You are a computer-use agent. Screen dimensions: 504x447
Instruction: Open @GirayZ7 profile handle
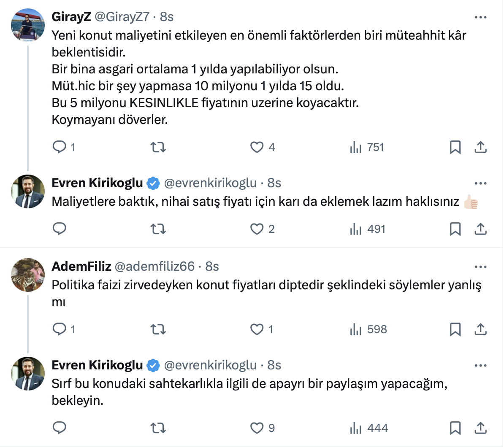tap(122, 16)
